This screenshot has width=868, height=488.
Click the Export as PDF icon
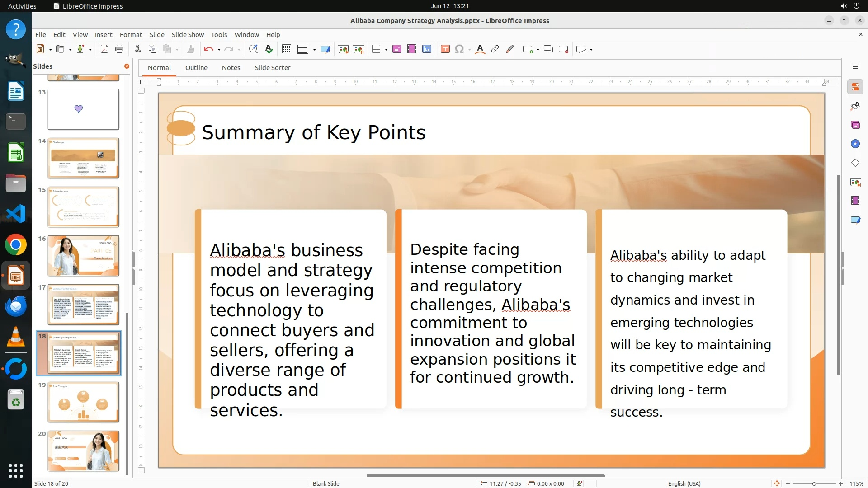point(104,49)
